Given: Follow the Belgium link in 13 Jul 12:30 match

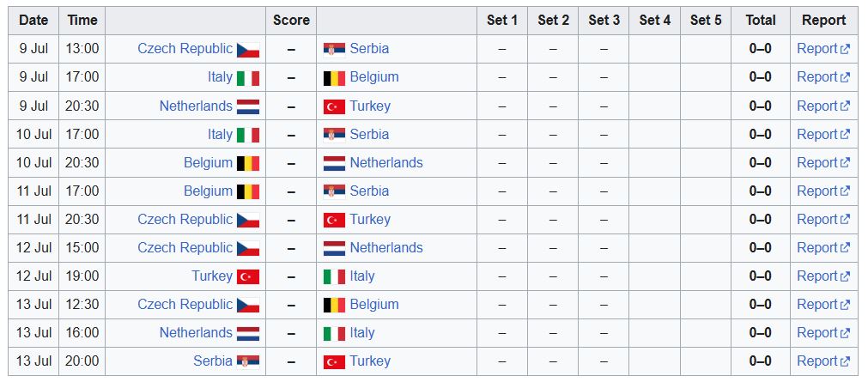Looking at the screenshot, I should click(x=374, y=305).
